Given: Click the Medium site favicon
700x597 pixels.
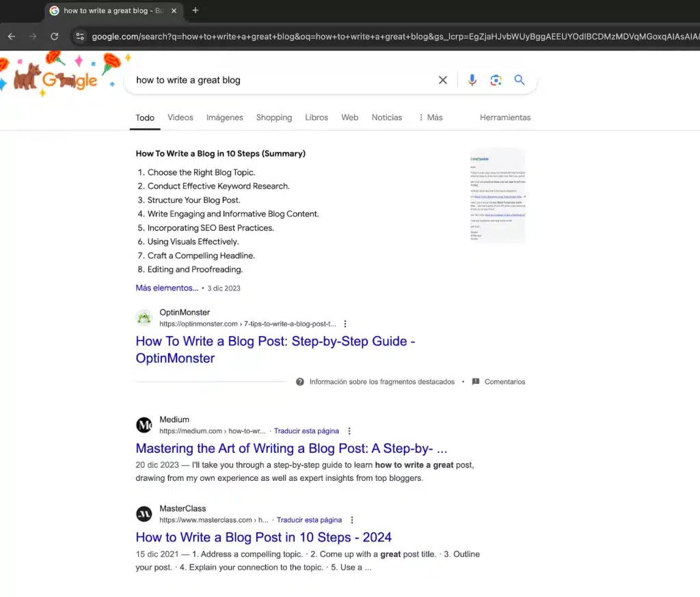Looking at the screenshot, I should [x=144, y=425].
